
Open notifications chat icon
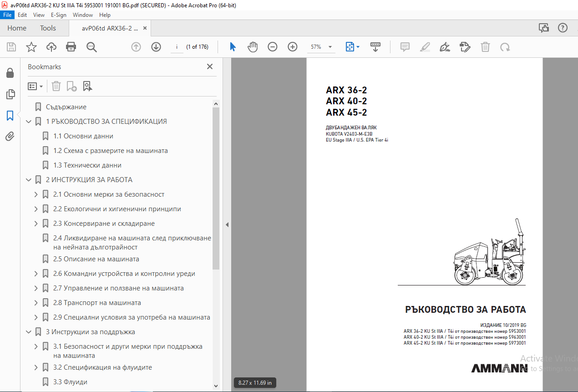543,28
